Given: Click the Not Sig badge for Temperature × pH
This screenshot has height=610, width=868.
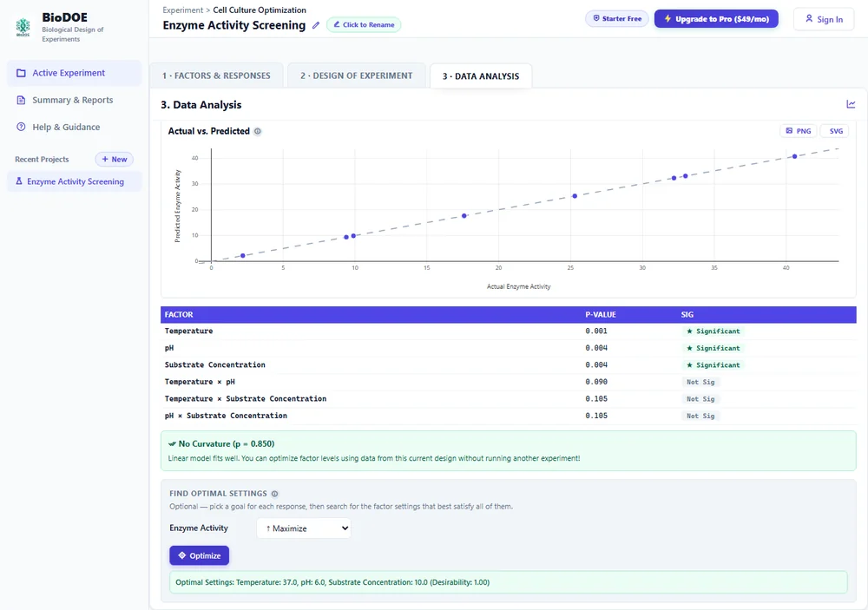Looking at the screenshot, I should pyautogui.click(x=700, y=382).
